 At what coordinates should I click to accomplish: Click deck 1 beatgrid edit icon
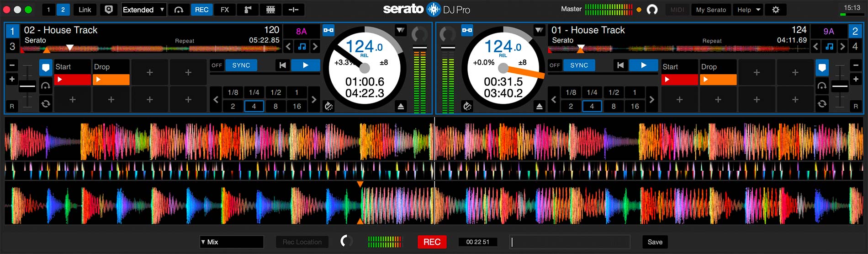(x=328, y=106)
